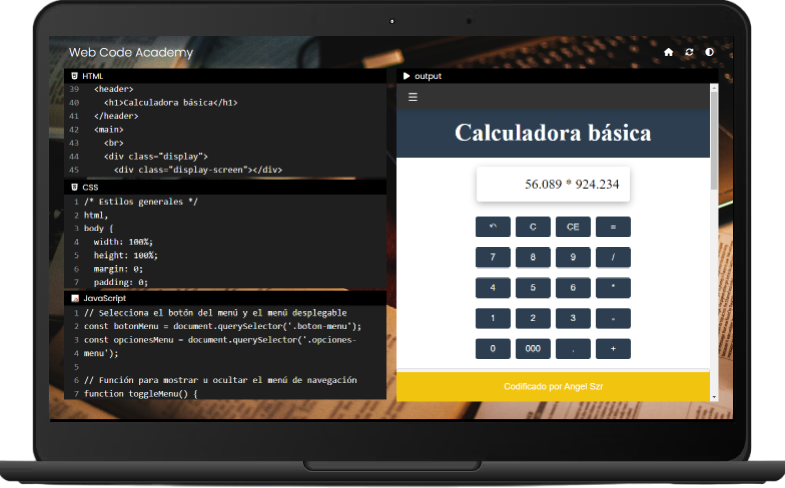
Task: Toggle dark/light theme contrast icon
Action: [710, 52]
